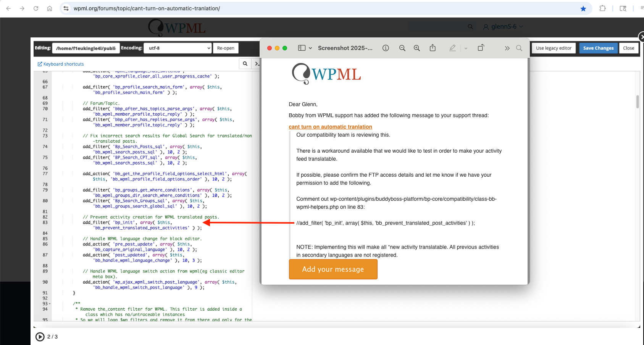644x345 pixels.
Task: Open Keyboard shortcuts link
Action: pyautogui.click(x=61, y=64)
